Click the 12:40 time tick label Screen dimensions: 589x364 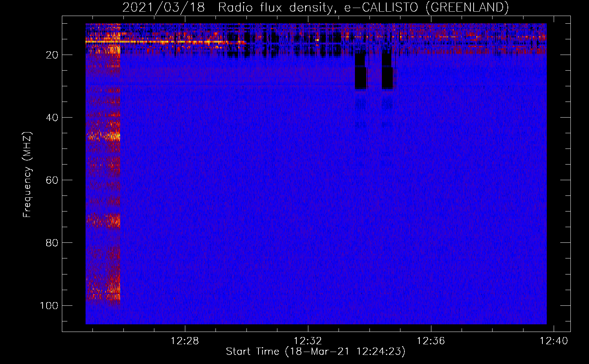[x=554, y=341]
